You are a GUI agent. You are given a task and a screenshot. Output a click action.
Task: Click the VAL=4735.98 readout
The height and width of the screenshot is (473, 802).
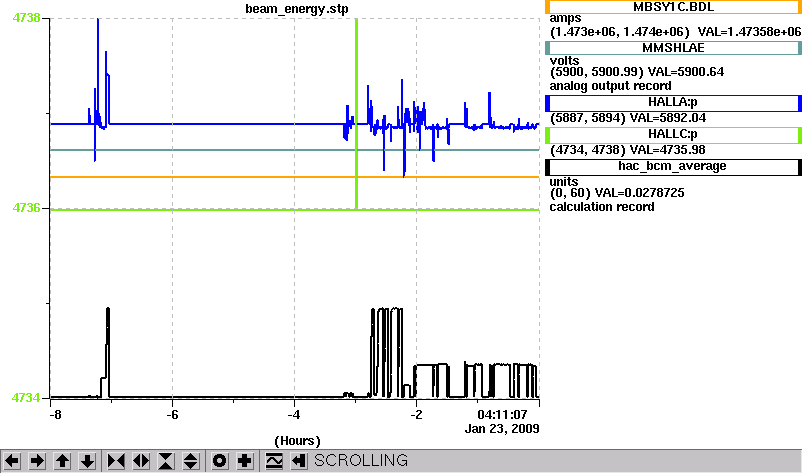(x=668, y=150)
